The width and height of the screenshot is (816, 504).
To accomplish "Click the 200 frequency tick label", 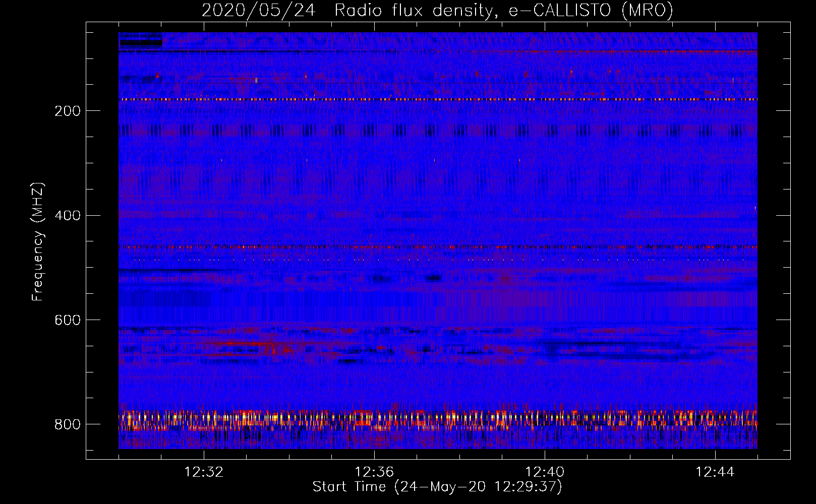I will coord(68,111).
